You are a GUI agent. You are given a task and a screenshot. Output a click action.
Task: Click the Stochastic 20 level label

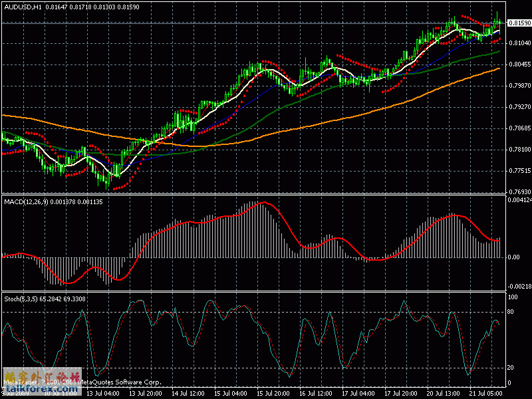click(x=511, y=368)
